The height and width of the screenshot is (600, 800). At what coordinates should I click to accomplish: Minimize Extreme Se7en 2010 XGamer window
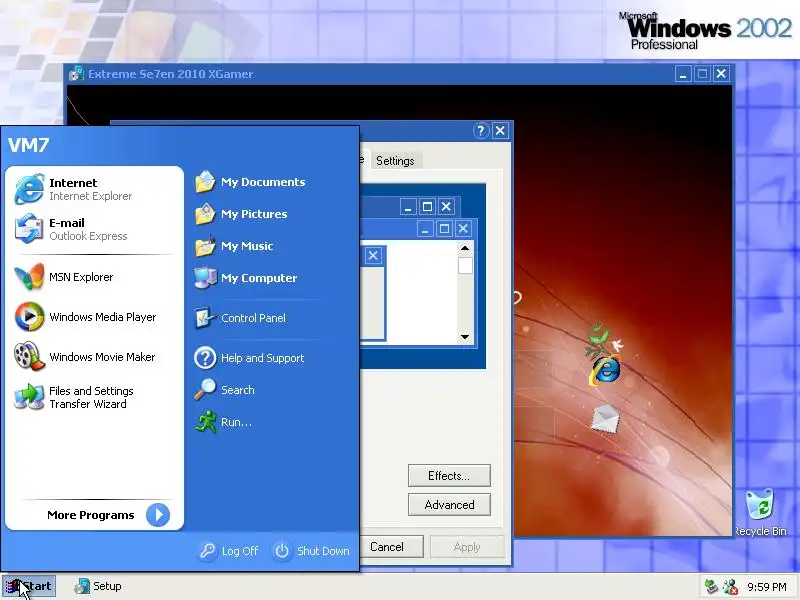pos(683,74)
